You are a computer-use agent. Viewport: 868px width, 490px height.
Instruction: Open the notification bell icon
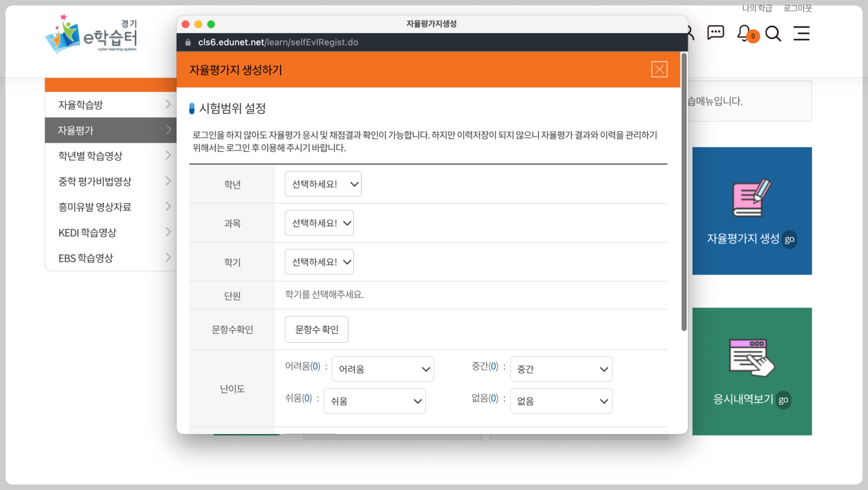click(744, 33)
